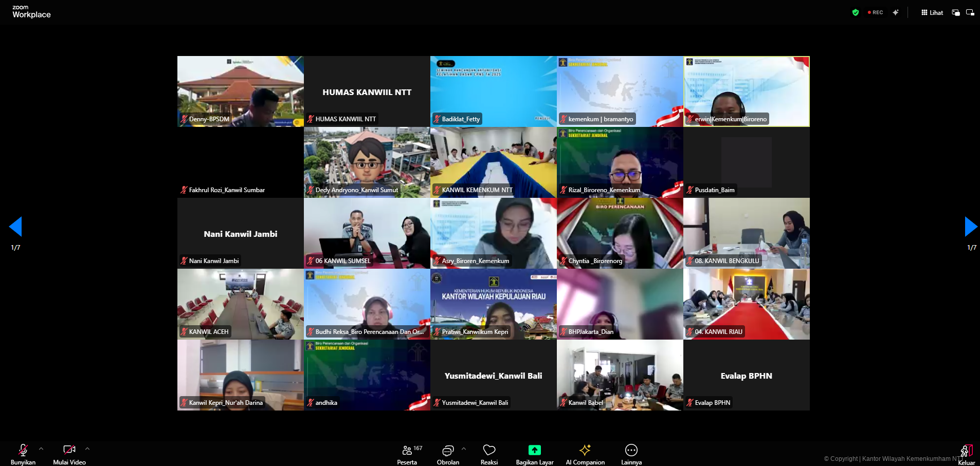Screen dimensions: 980x466
Task: Open the Reaksi reactions menu
Action: (489, 454)
